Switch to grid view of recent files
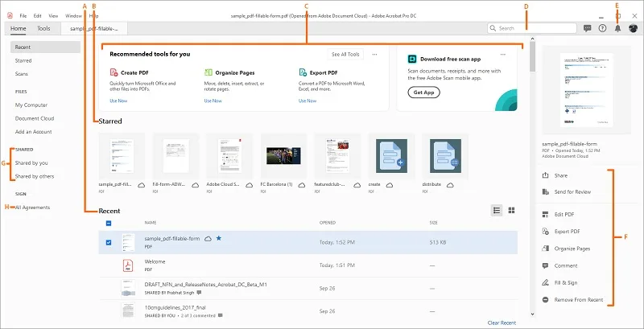 (x=511, y=210)
